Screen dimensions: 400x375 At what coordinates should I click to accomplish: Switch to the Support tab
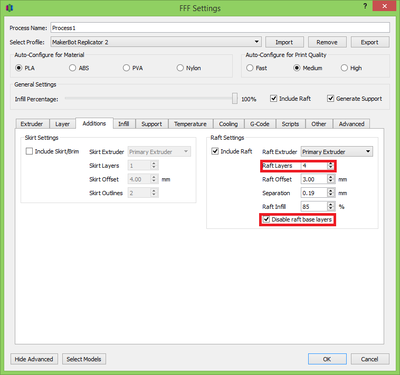tap(152, 124)
